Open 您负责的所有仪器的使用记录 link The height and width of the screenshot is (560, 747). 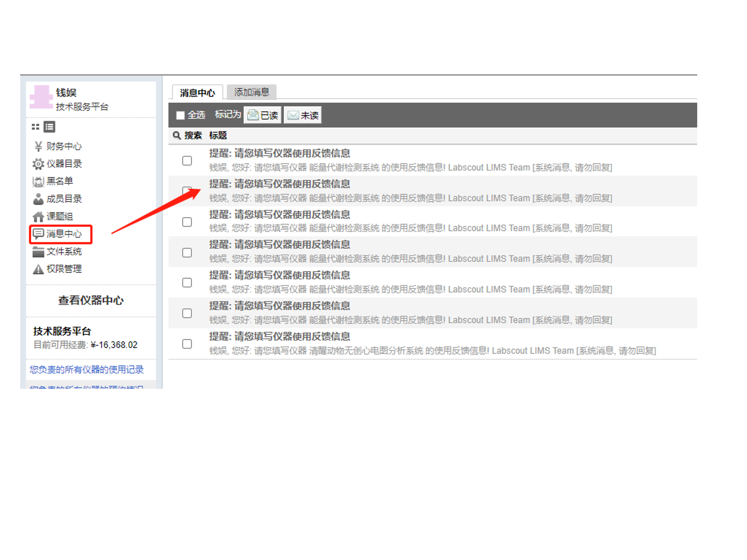click(87, 370)
